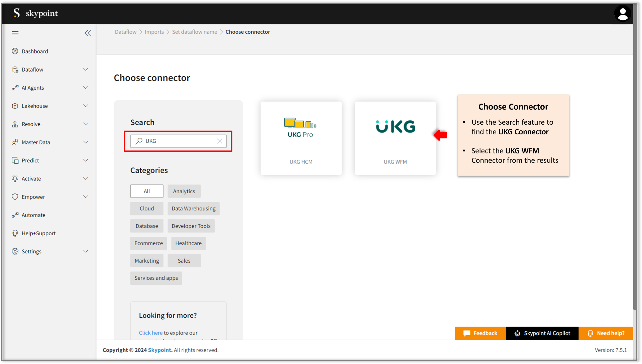Click the page vertical scrollbar

tap(635, 167)
